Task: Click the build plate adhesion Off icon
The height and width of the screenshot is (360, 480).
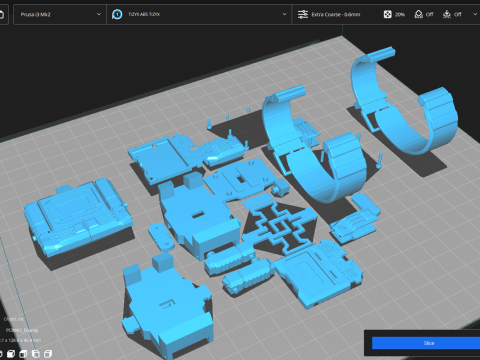Action: [x=447, y=14]
